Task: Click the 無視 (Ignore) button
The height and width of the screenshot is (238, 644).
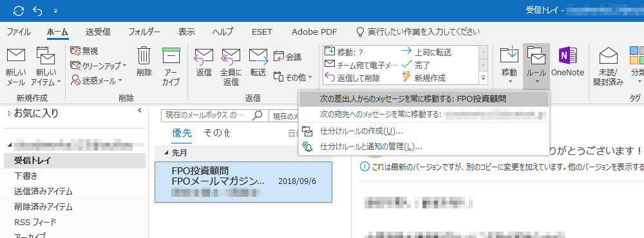Action: pyautogui.click(x=84, y=51)
